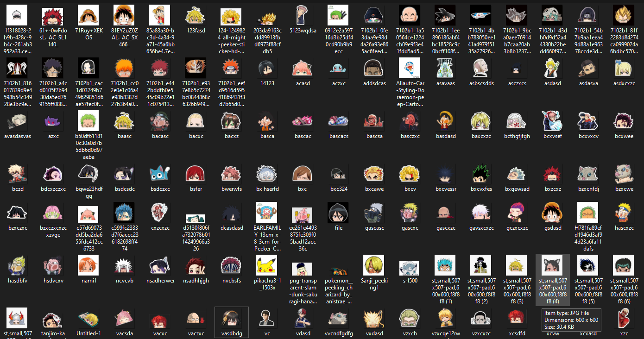The image size is (644, 339).
Task: Select the 123fasd image thumbnail
Action: [x=195, y=15]
